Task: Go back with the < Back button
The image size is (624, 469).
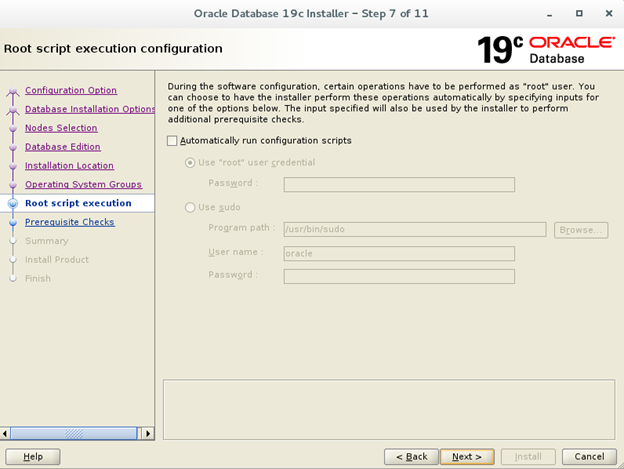Action: 411,457
